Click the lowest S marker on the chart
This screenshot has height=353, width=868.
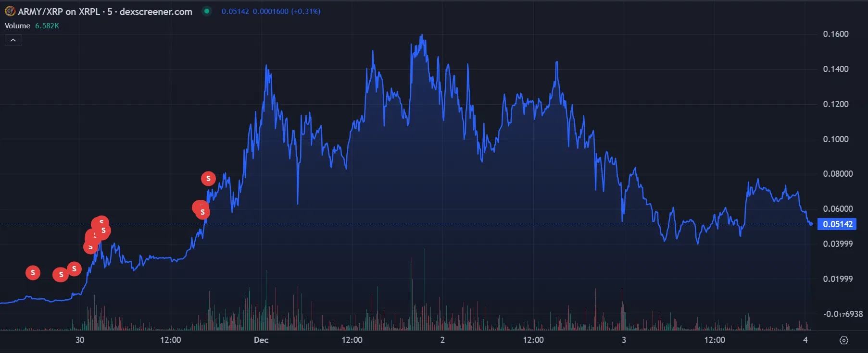point(61,275)
